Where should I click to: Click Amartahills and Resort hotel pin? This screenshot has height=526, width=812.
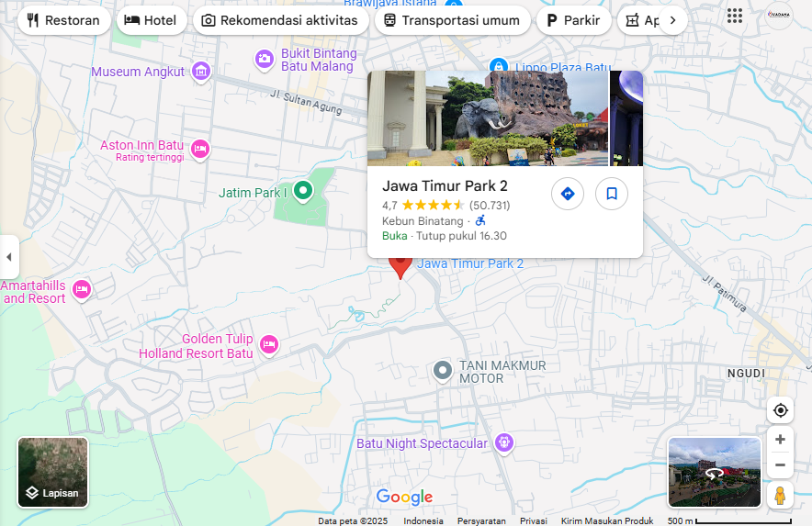82,290
